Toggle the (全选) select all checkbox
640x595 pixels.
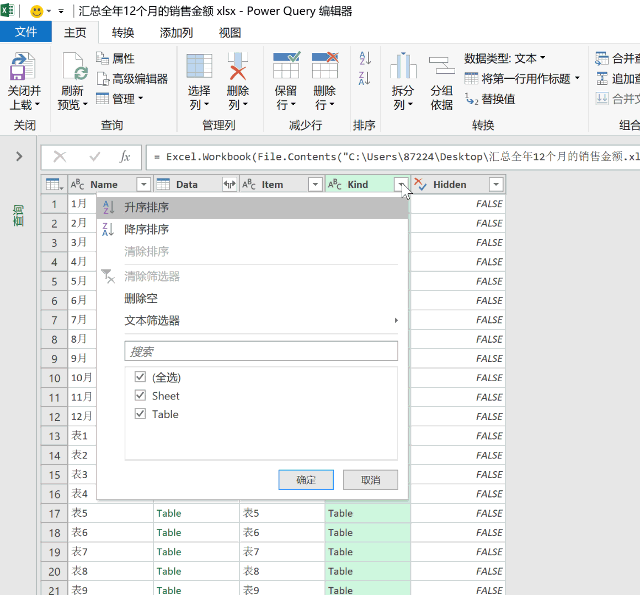(140, 377)
